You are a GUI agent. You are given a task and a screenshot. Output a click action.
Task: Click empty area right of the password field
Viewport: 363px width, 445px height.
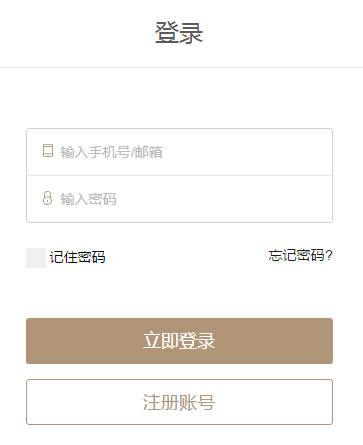point(223,199)
